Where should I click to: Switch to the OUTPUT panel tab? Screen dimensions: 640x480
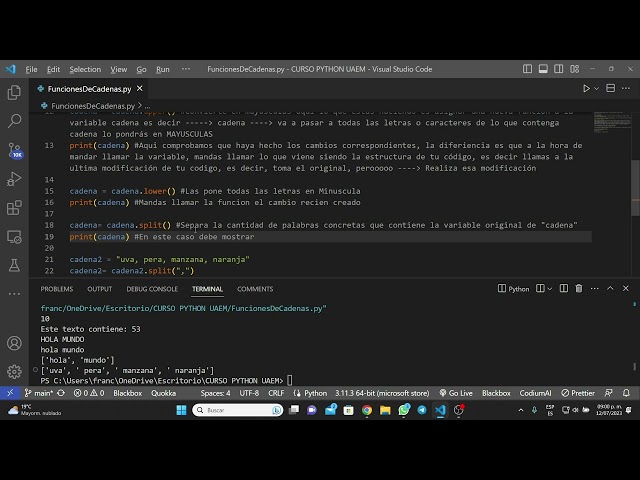(100, 289)
